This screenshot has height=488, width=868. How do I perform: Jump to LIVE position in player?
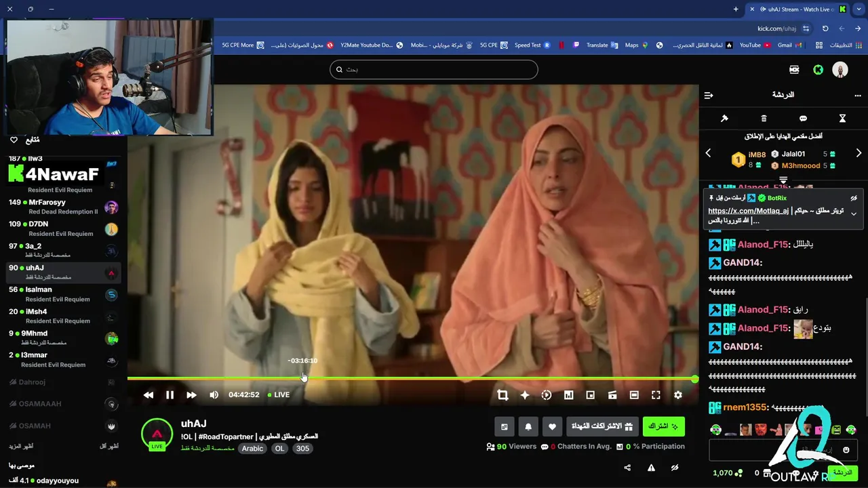pos(278,394)
